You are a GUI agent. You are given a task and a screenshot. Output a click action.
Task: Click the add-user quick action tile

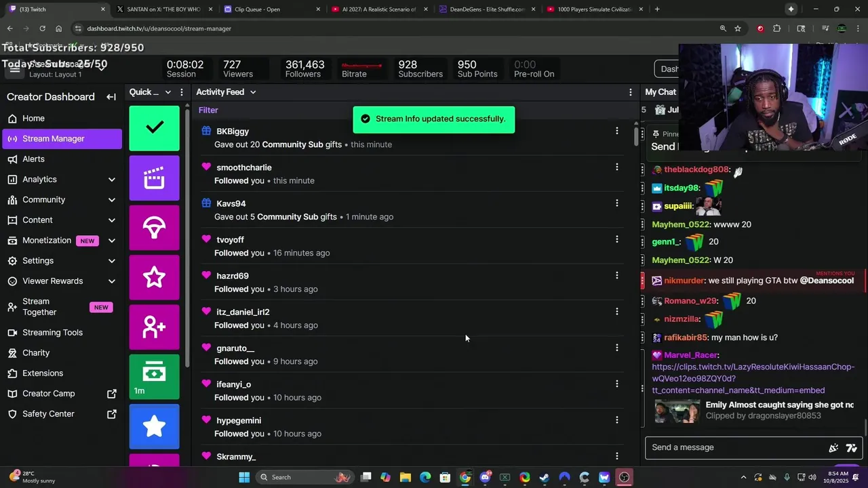pyautogui.click(x=155, y=327)
